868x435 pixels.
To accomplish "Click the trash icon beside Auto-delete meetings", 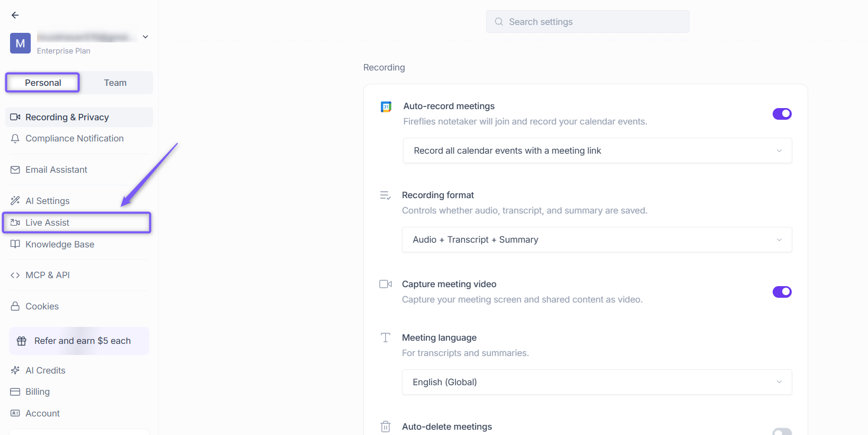I will pyautogui.click(x=386, y=427).
